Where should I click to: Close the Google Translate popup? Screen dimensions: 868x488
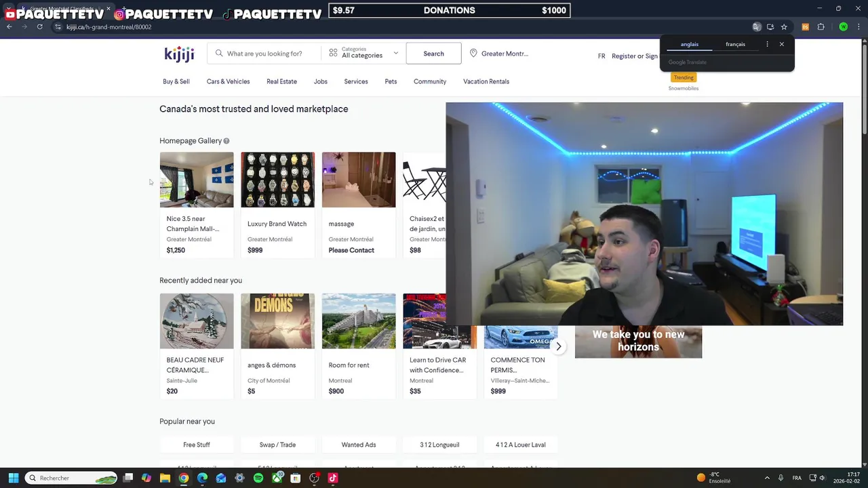(x=782, y=44)
